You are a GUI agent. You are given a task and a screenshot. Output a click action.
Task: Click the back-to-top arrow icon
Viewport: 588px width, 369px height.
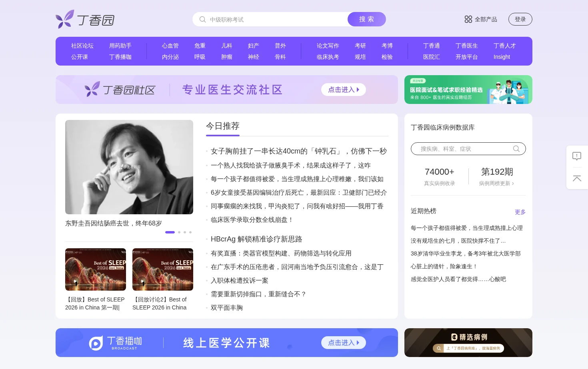[x=577, y=178]
